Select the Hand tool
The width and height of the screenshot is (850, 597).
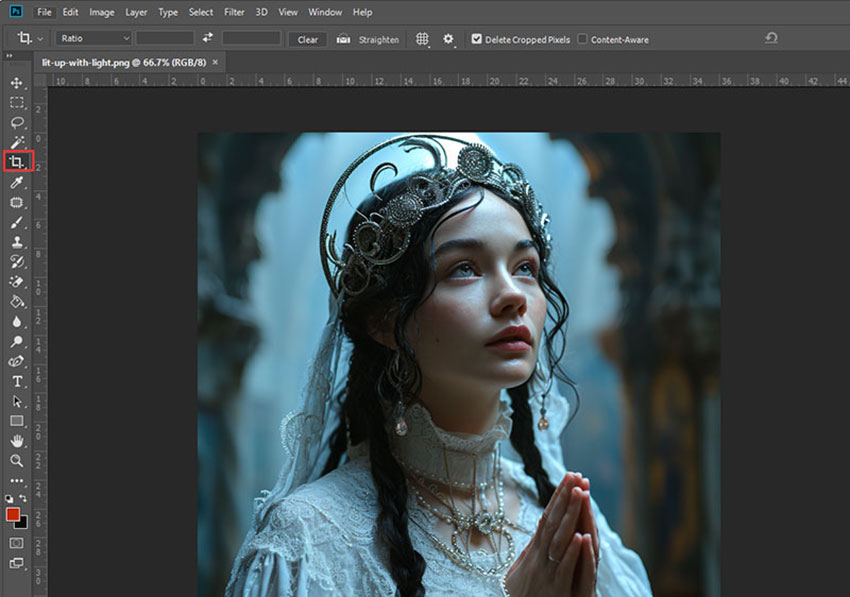coord(17,441)
